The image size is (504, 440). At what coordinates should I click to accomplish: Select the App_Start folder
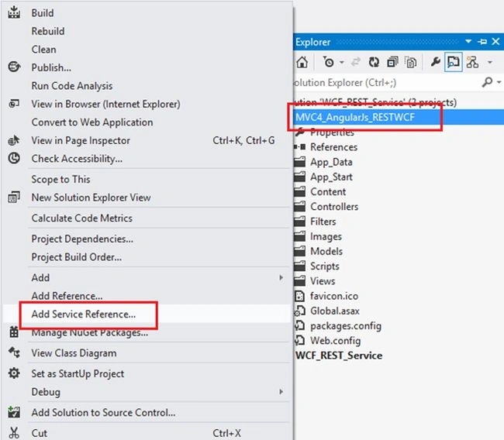pos(331,177)
